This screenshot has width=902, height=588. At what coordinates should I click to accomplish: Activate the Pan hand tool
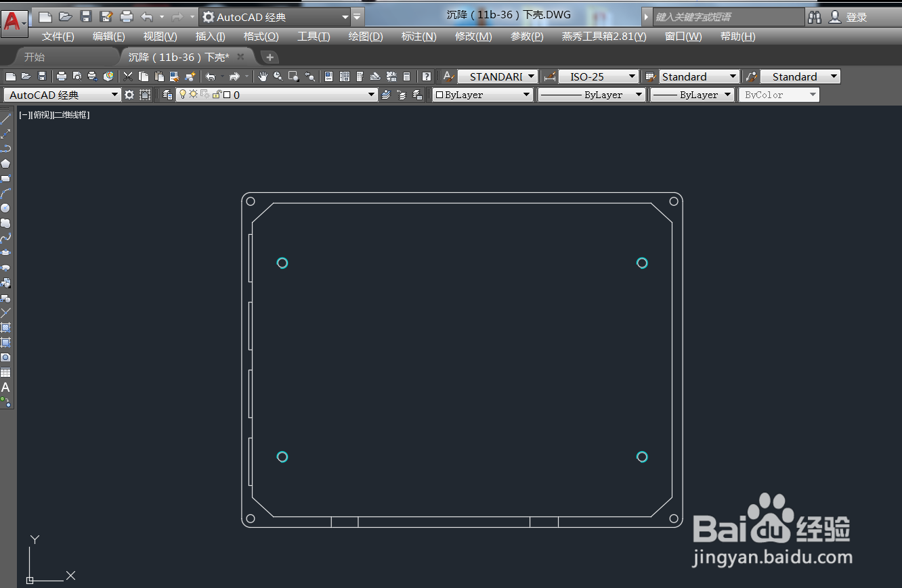click(x=263, y=76)
